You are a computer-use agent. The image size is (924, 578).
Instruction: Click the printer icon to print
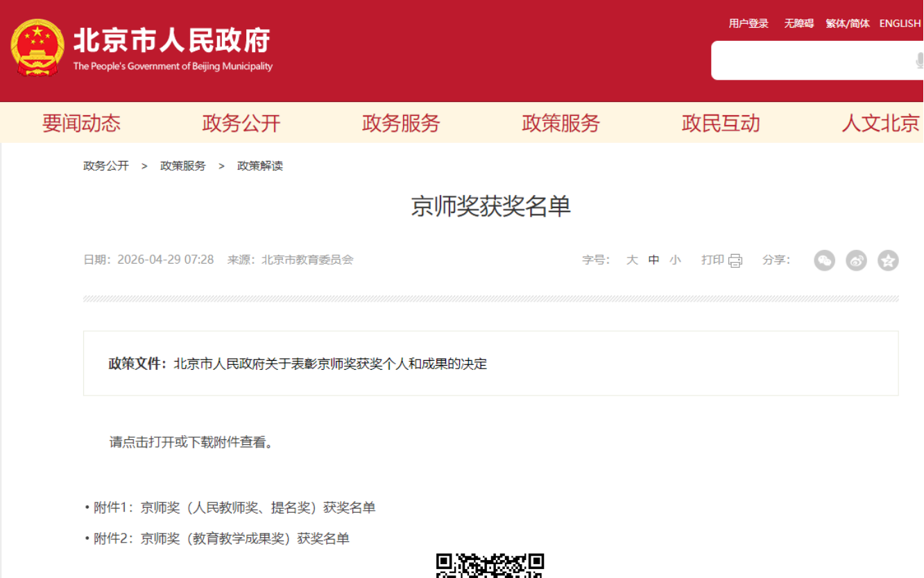tap(735, 261)
